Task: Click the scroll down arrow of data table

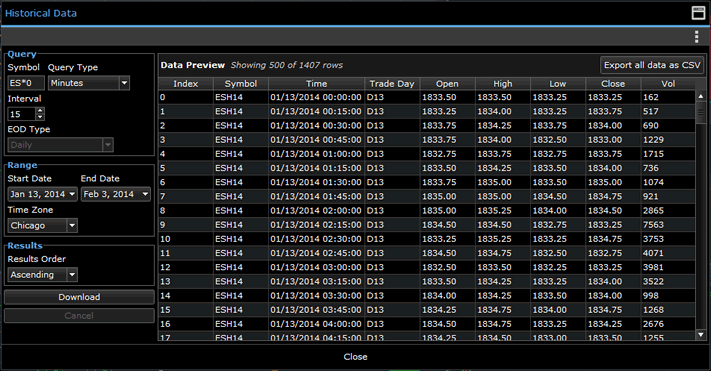Action: point(701,335)
